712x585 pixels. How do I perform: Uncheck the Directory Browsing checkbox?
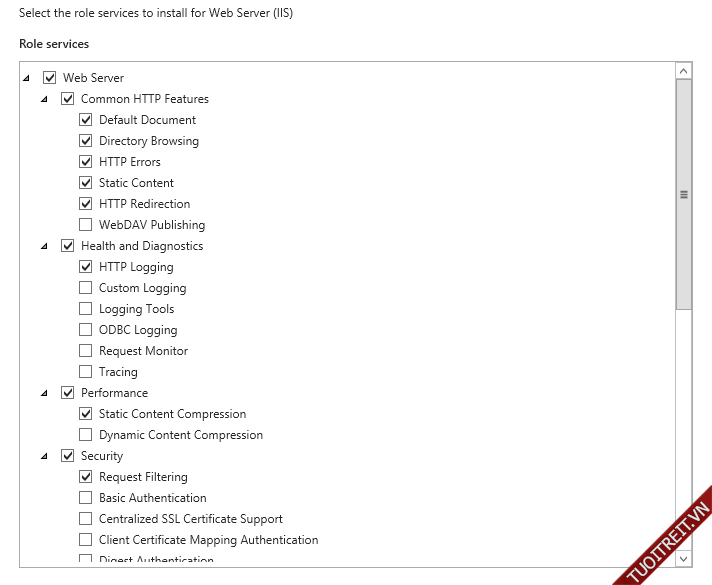[86, 141]
